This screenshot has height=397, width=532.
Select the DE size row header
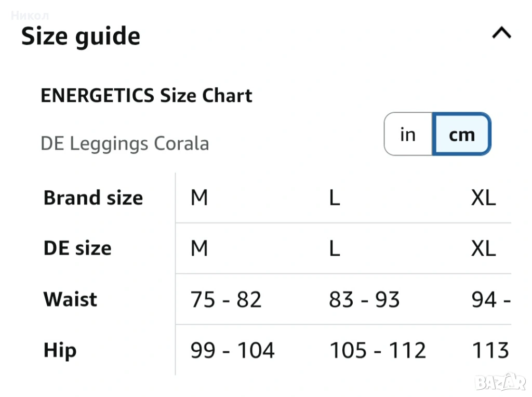pos(77,248)
